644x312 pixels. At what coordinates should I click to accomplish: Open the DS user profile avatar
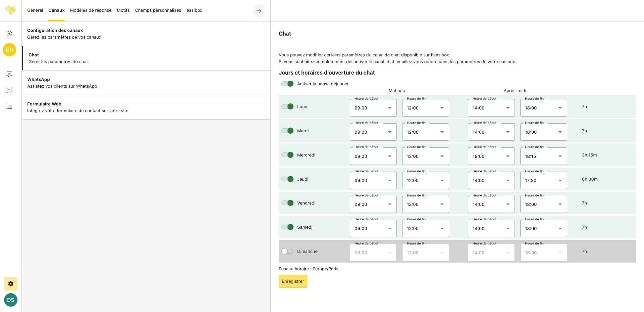pos(11,300)
